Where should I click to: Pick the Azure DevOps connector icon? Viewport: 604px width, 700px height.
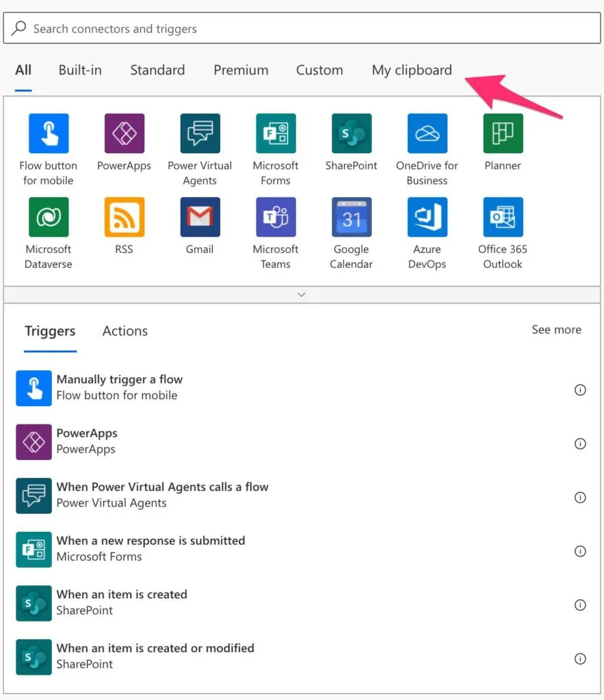click(x=427, y=217)
